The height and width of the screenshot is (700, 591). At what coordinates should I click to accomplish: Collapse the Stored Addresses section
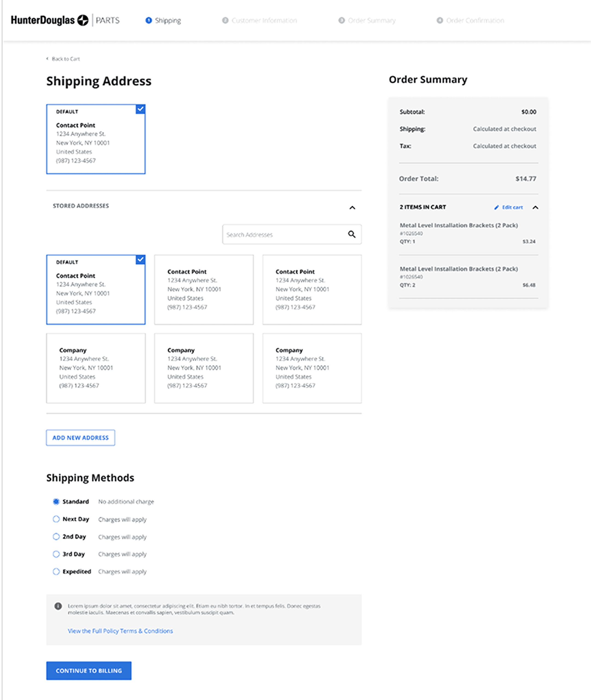[352, 208]
